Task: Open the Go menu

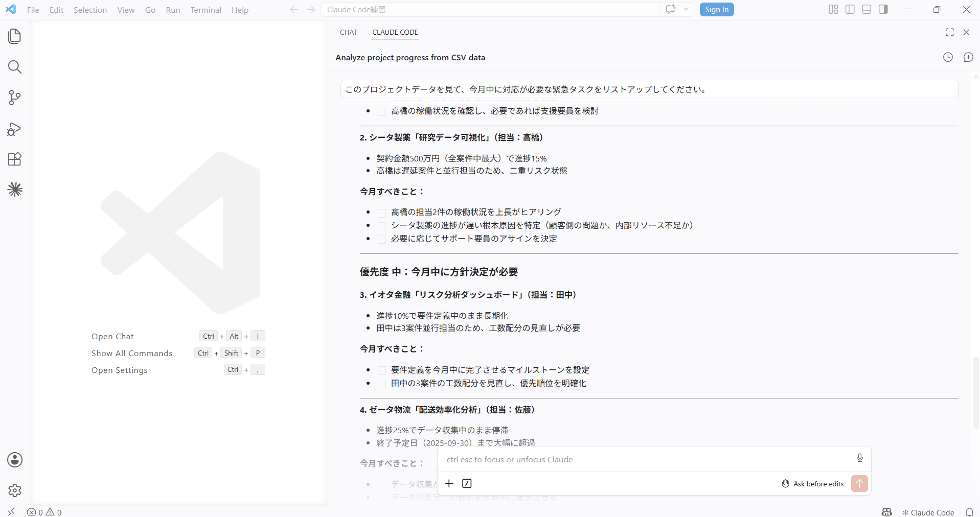Action: pyautogui.click(x=150, y=10)
